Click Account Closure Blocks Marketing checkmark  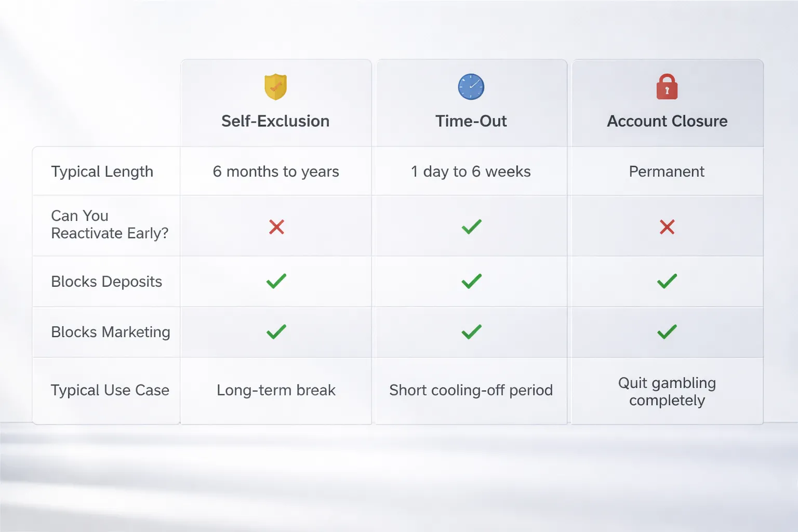667,331
